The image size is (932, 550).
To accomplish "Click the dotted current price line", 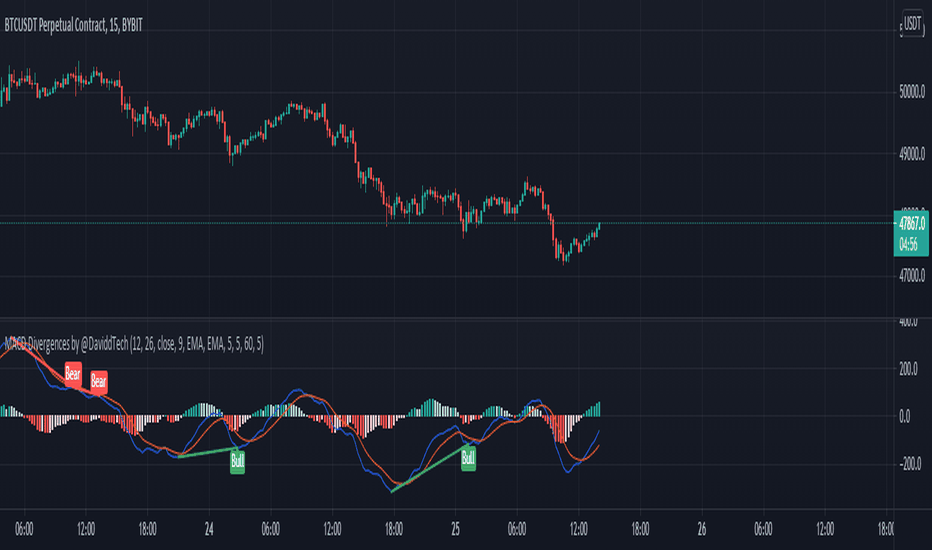I will tap(446, 223).
